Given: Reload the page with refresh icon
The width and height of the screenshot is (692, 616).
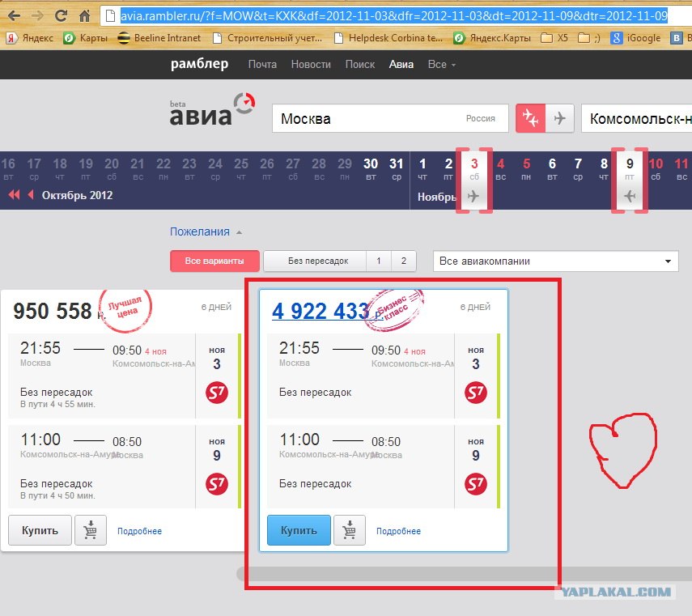Looking at the screenshot, I should [61, 16].
